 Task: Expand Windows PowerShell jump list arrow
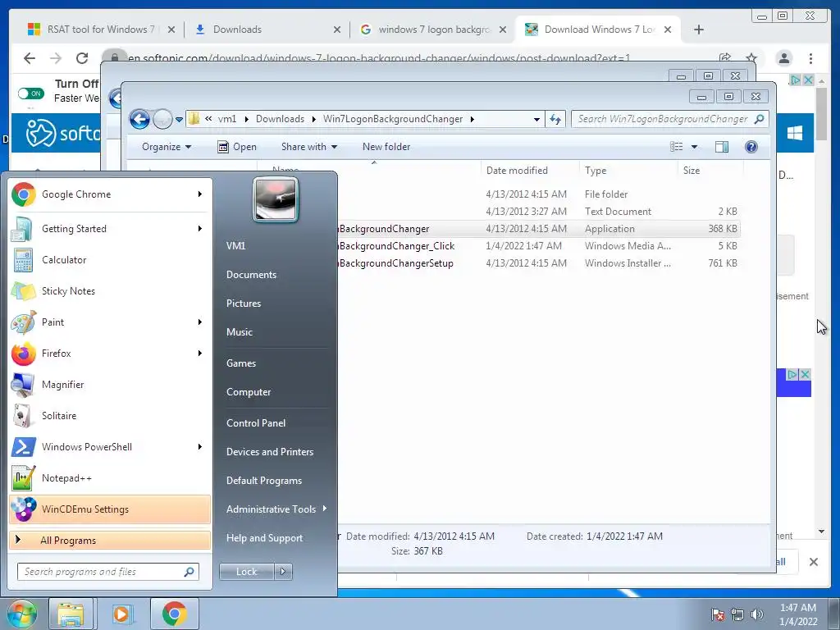tap(200, 447)
